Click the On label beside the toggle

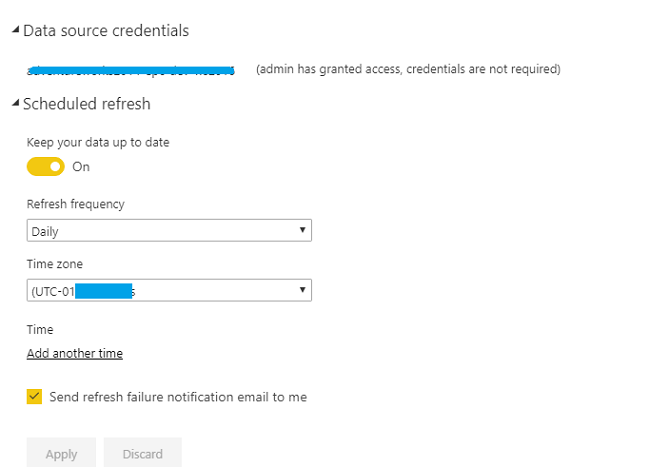click(81, 167)
